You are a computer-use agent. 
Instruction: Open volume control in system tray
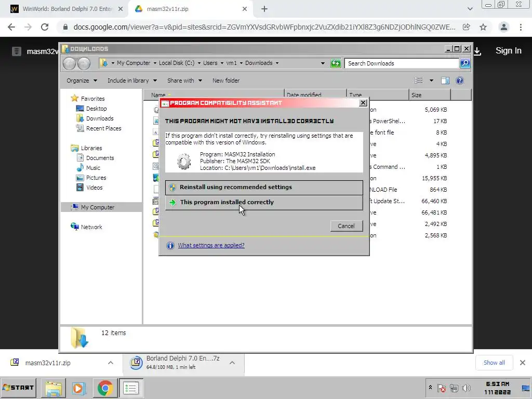pyautogui.click(x=467, y=388)
